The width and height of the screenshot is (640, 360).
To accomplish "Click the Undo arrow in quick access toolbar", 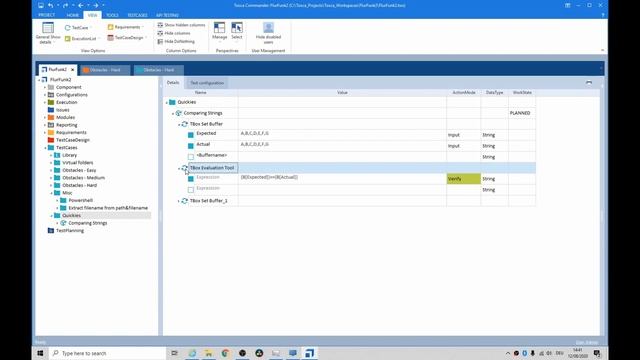I will [x=51, y=5].
